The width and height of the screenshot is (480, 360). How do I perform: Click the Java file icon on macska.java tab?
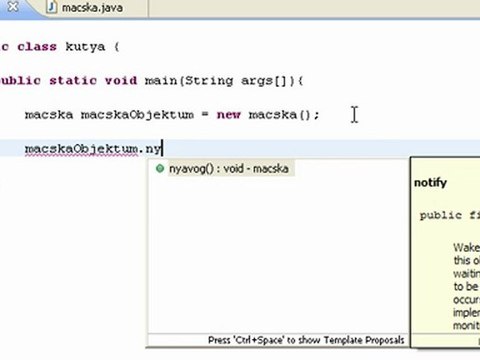52,7
